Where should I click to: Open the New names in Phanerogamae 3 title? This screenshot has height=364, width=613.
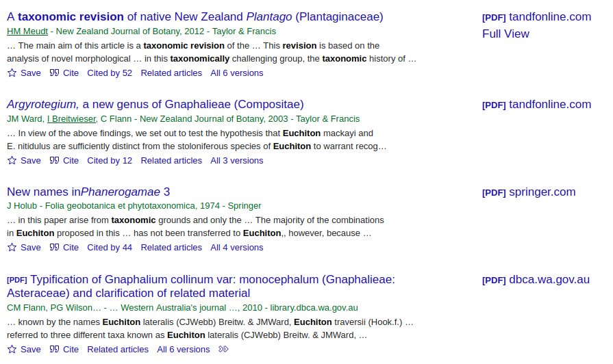click(88, 192)
